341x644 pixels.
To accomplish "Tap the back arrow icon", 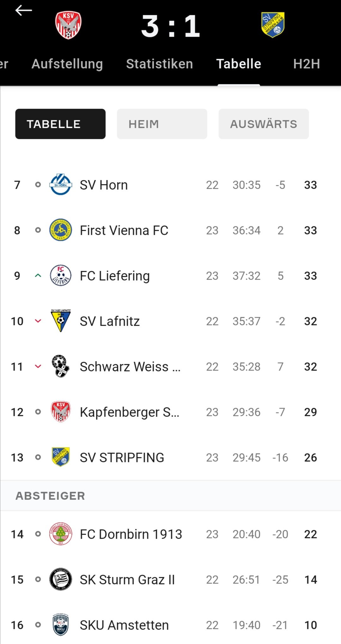I will pos(24,11).
